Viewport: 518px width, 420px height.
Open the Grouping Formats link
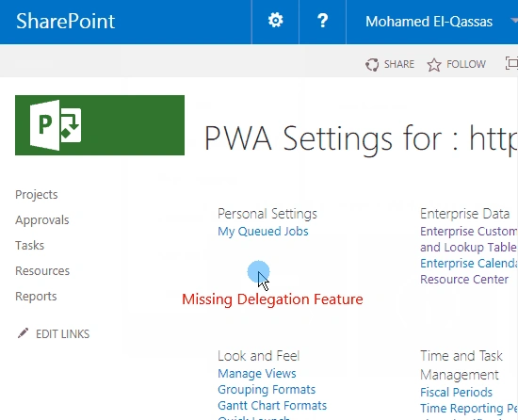[267, 390]
